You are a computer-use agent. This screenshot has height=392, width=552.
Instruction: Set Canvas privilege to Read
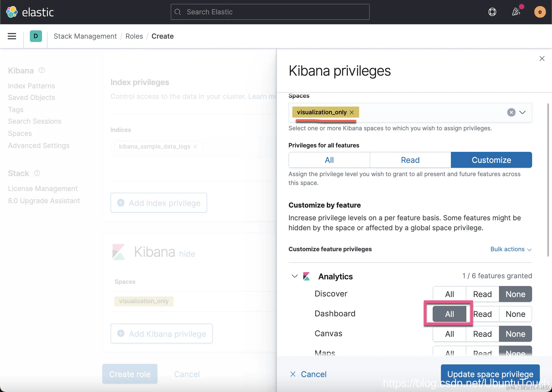point(482,334)
